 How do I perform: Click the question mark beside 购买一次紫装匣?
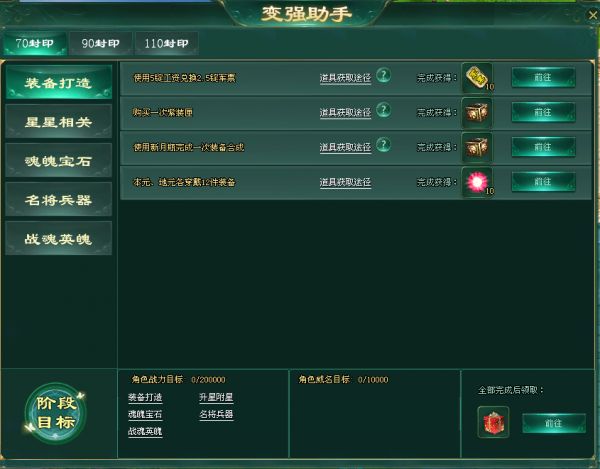pos(383,110)
